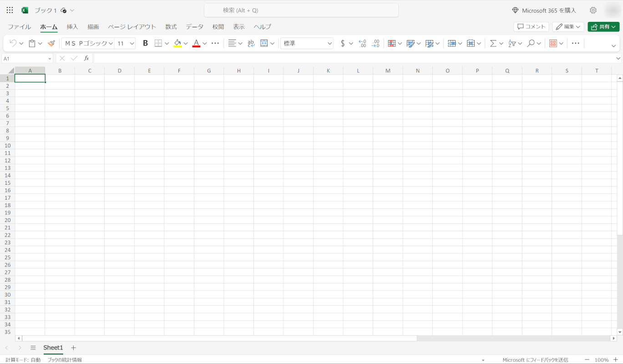Click the zoom in plus button
623x364 pixels.
616,360
